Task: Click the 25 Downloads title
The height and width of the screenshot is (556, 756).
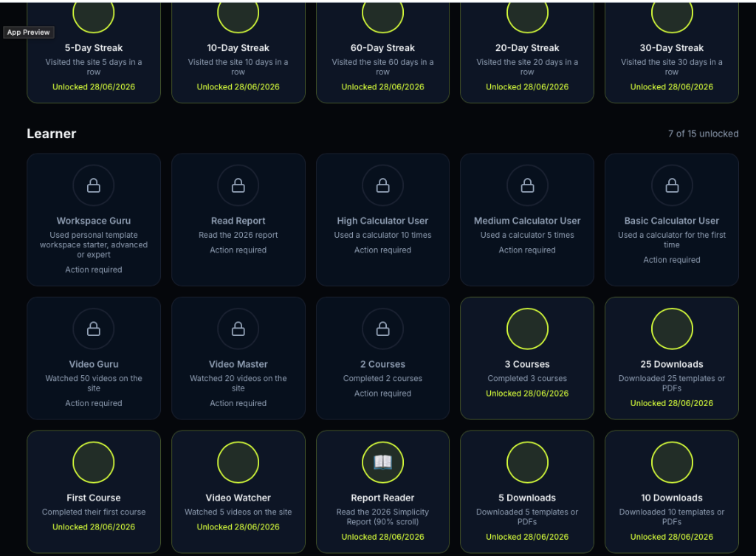Action: coord(672,364)
